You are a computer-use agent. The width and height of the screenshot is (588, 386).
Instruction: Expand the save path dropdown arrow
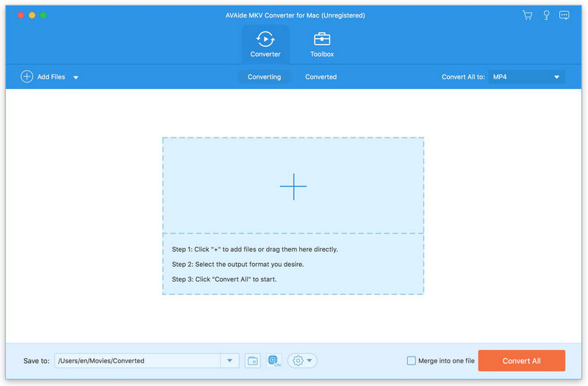229,360
